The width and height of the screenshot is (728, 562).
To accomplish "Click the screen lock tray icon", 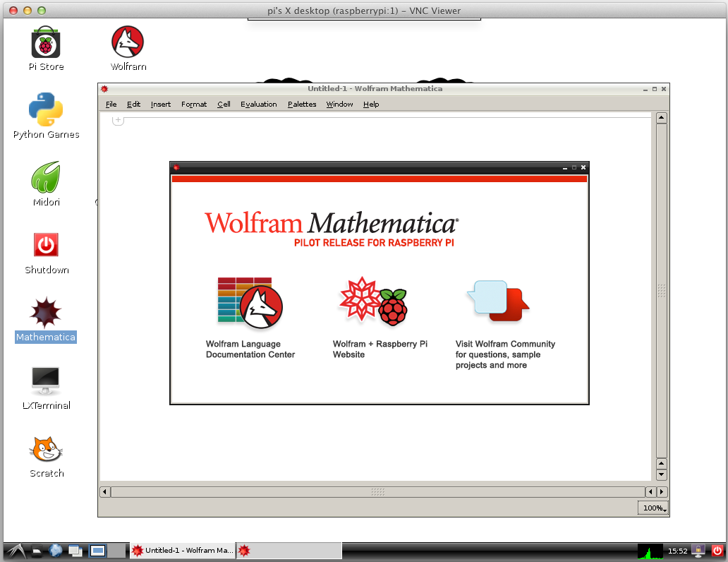I will (x=698, y=551).
